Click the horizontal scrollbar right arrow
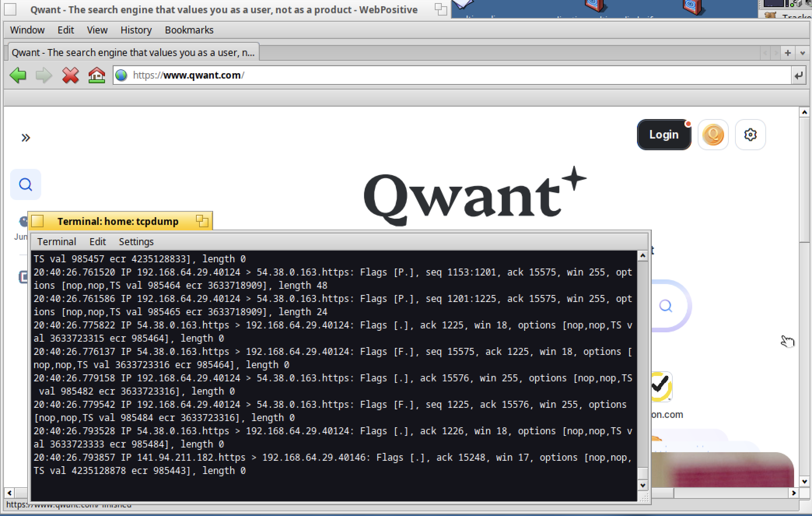Viewport: 812px width, 516px height. [793, 493]
